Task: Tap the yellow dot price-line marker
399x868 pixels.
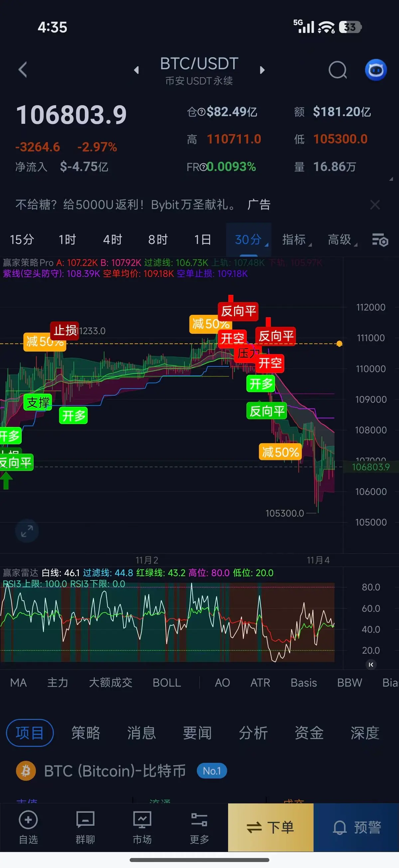Action: (x=339, y=344)
